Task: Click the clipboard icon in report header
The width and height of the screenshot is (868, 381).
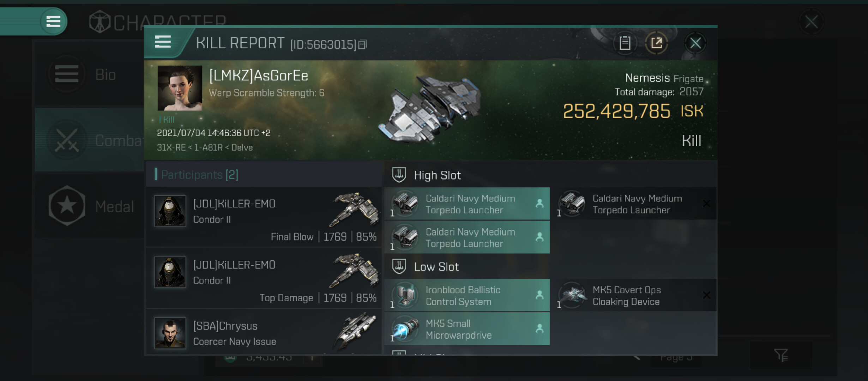Action: click(625, 43)
